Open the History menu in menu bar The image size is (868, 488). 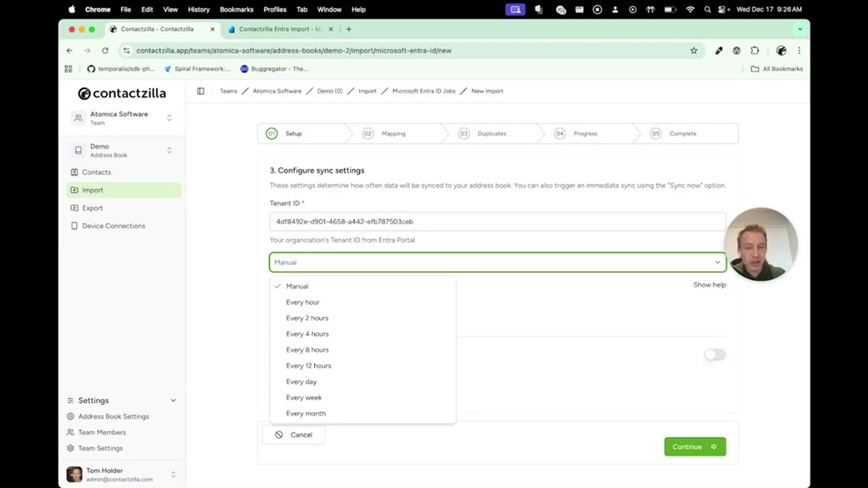199,9
